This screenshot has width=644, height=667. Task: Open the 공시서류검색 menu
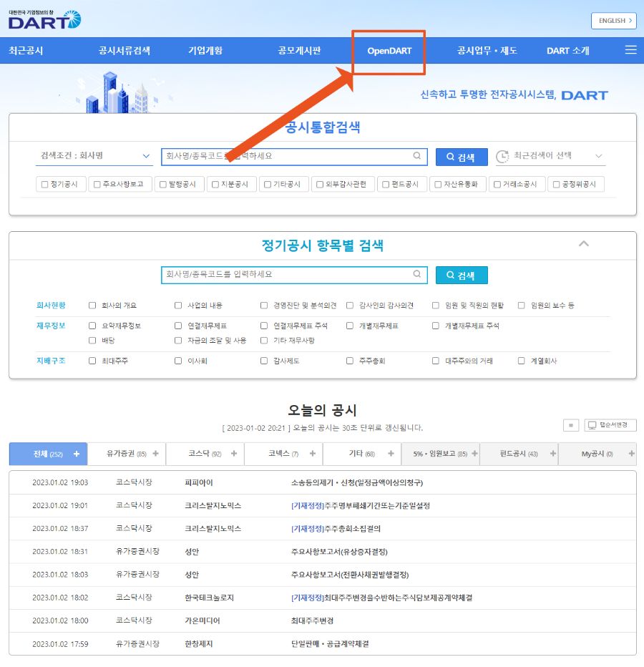point(125,51)
